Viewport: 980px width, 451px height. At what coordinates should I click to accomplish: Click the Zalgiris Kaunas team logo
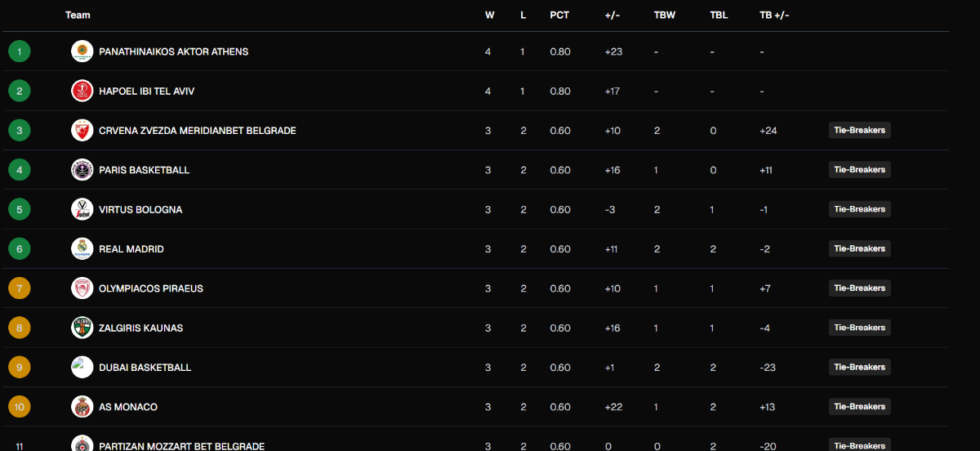point(82,328)
